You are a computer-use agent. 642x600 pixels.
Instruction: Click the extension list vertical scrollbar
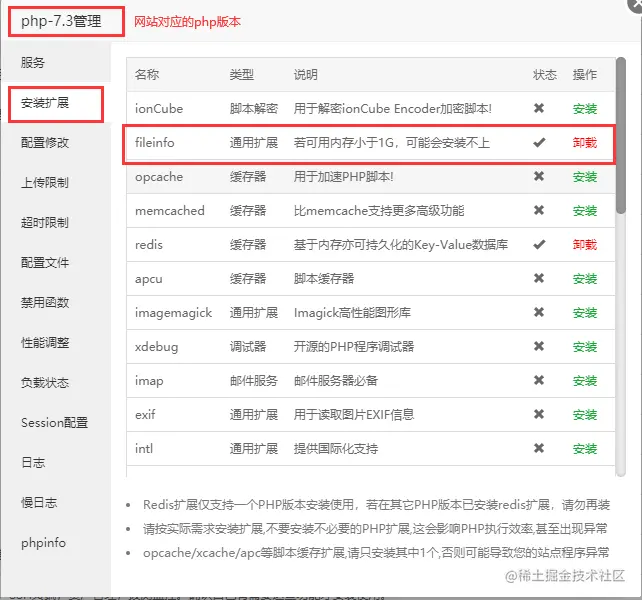point(621,135)
